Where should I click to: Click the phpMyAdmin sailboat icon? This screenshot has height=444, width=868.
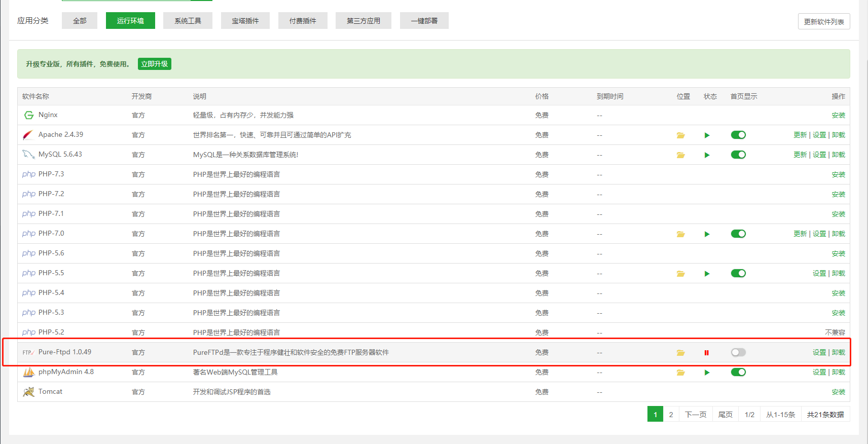(29, 372)
